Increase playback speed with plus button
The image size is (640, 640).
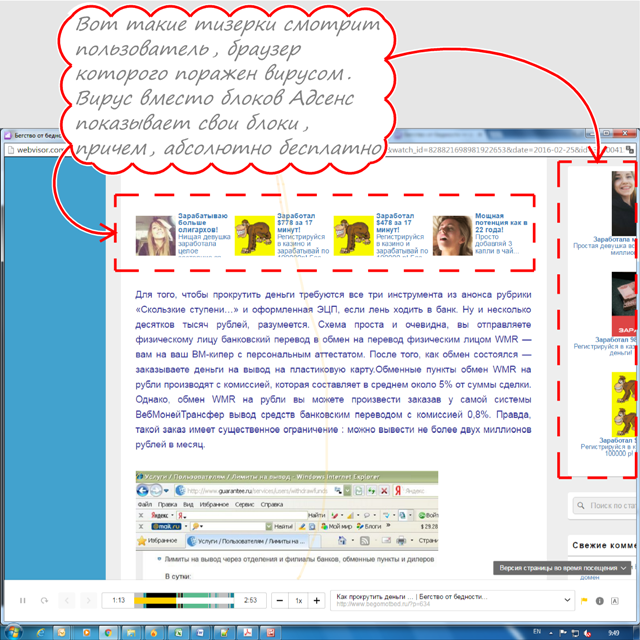tap(317, 600)
